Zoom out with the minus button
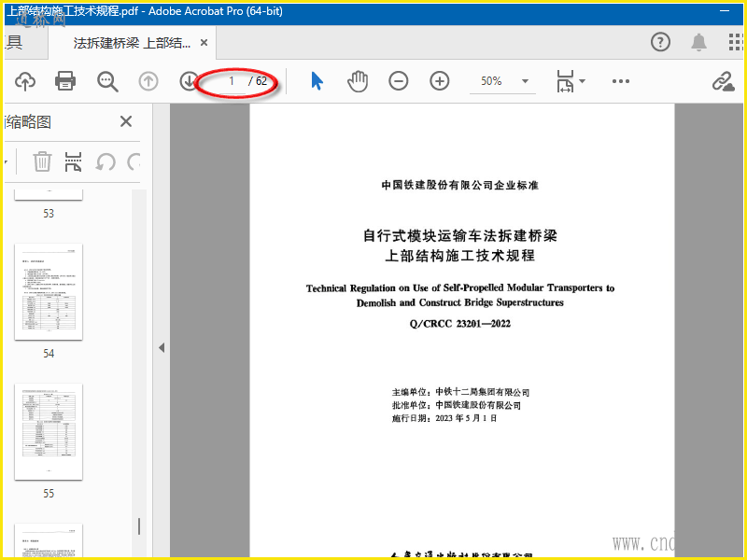747x560 pixels. pyautogui.click(x=399, y=81)
